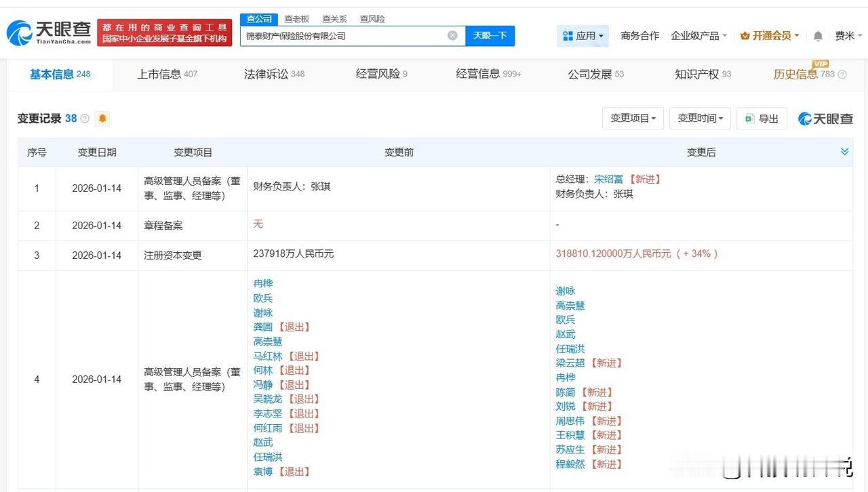Click the question mark beside 历史信息

(842, 75)
